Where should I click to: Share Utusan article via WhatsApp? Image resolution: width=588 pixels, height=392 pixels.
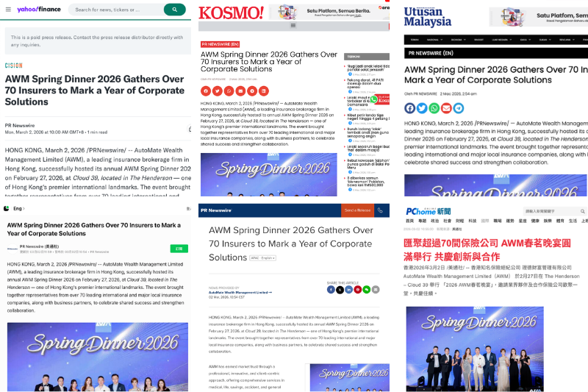tap(434, 108)
